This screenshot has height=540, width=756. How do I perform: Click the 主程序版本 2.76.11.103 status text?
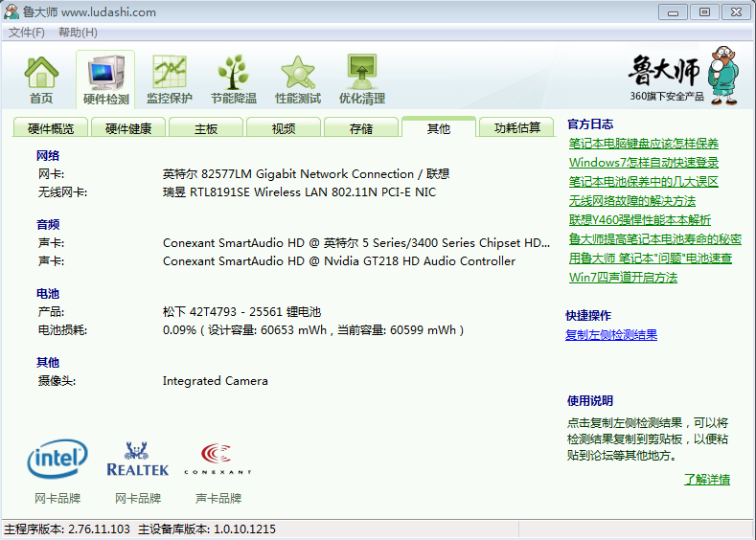point(67,529)
